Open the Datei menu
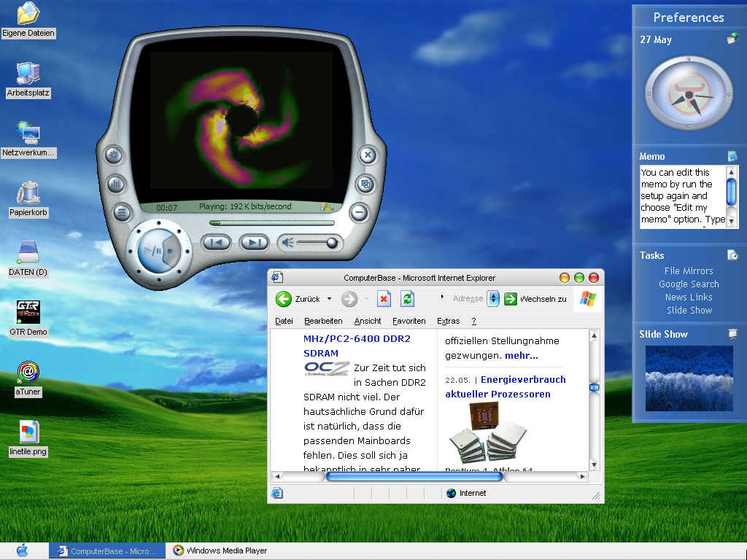 284,321
